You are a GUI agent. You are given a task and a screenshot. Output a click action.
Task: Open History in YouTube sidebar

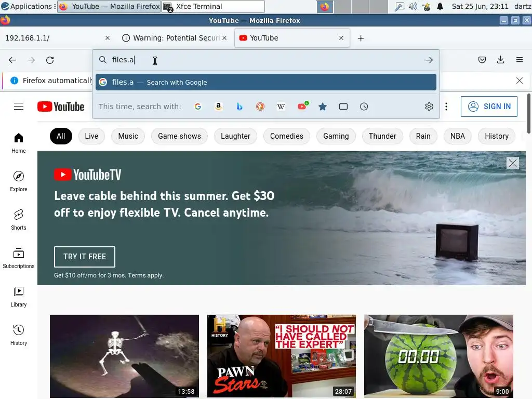(x=19, y=335)
